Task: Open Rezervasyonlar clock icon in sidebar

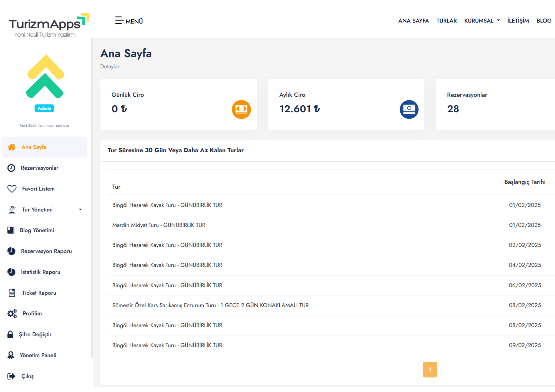Action: point(11,168)
